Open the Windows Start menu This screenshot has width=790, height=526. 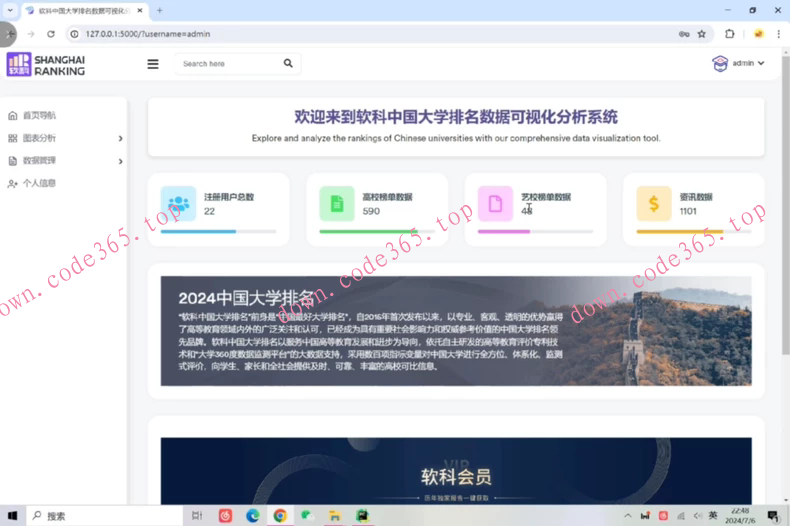coord(13,516)
